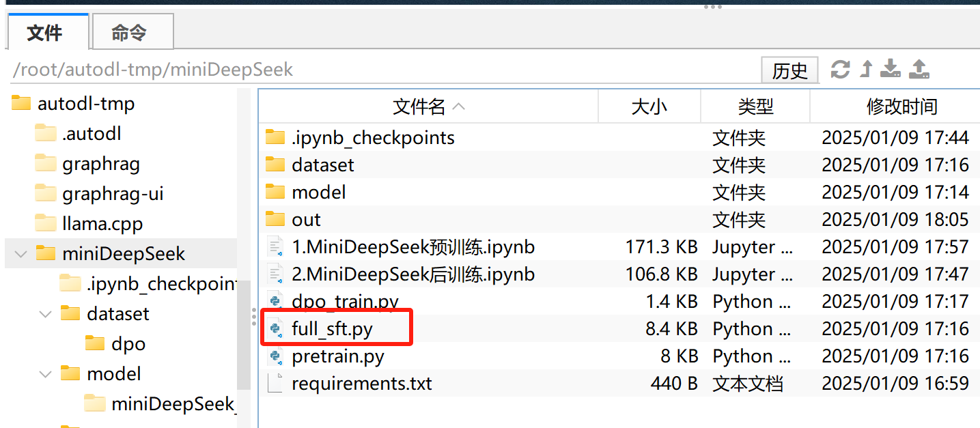Select pretrain.py file
980x428 pixels.
pyautogui.click(x=338, y=356)
